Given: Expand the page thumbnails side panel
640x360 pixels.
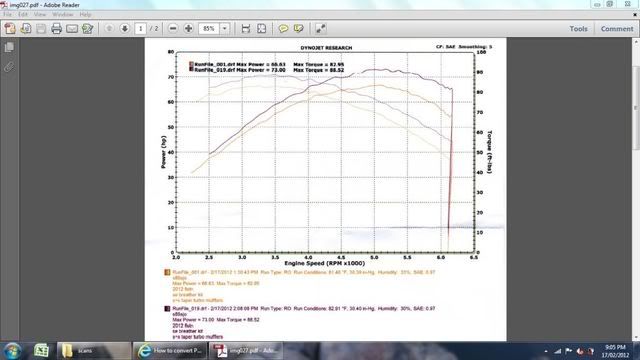Looking at the screenshot, I should tap(9, 47).
